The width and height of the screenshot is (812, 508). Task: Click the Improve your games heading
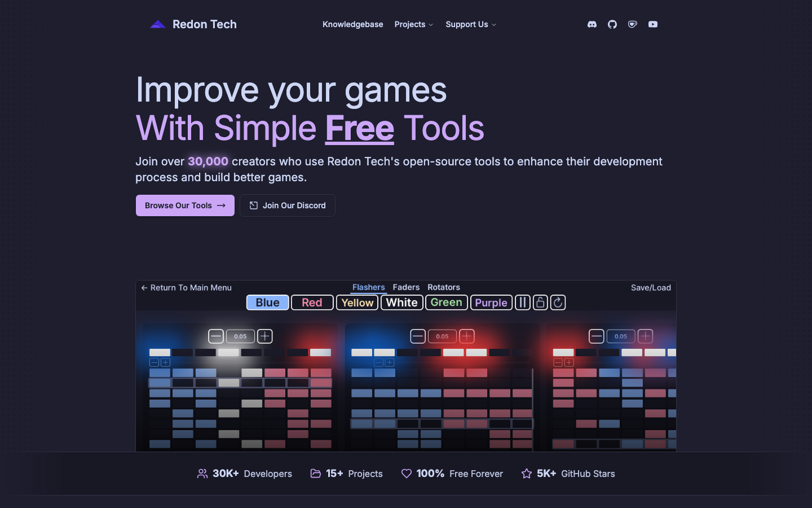291,90
